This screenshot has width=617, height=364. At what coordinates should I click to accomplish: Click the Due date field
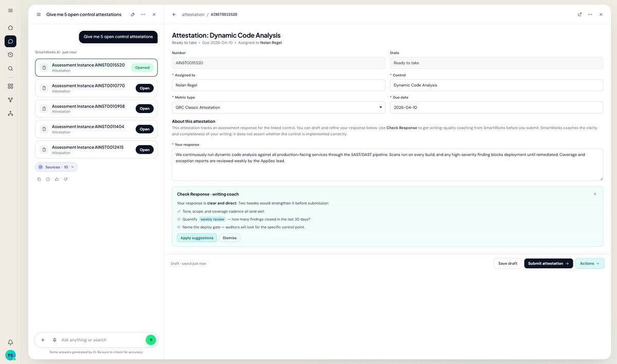496,107
